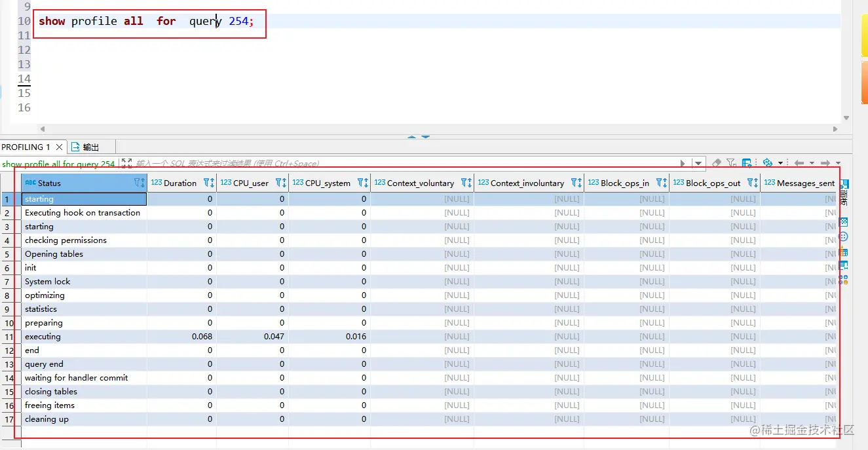Select the 'preparing' status cell
Image resolution: width=868 pixels, height=450 pixels.
[x=84, y=323]
